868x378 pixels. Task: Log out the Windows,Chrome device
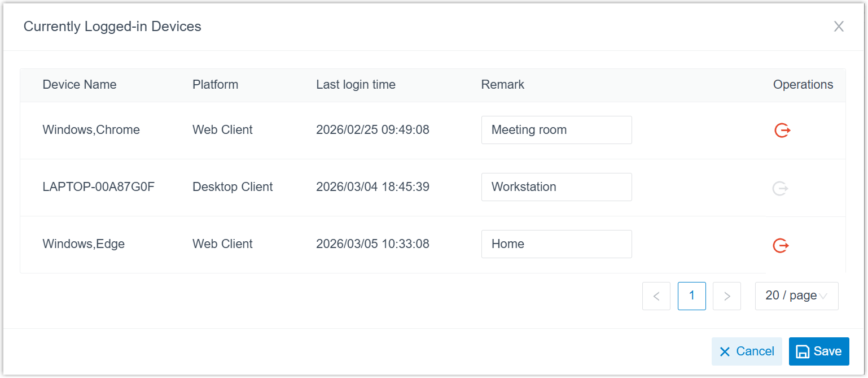782,131
